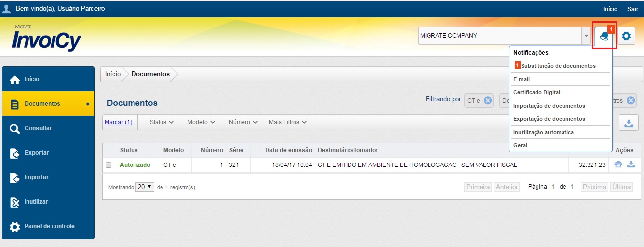Expand the Modelo filter dropdown
This screenshot has height=247, width=644.
pyautogui.click(x=201, y=122)
